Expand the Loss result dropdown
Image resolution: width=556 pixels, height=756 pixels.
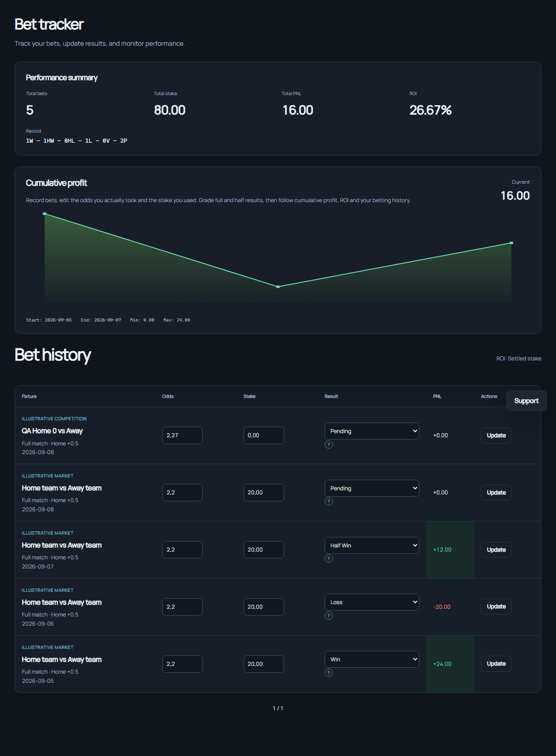pyautogui.click(x=372, y=602)
